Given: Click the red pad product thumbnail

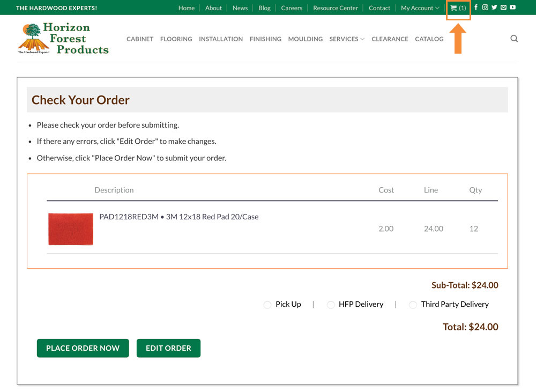Looking at the screenshot, I should tap(71, 229).
